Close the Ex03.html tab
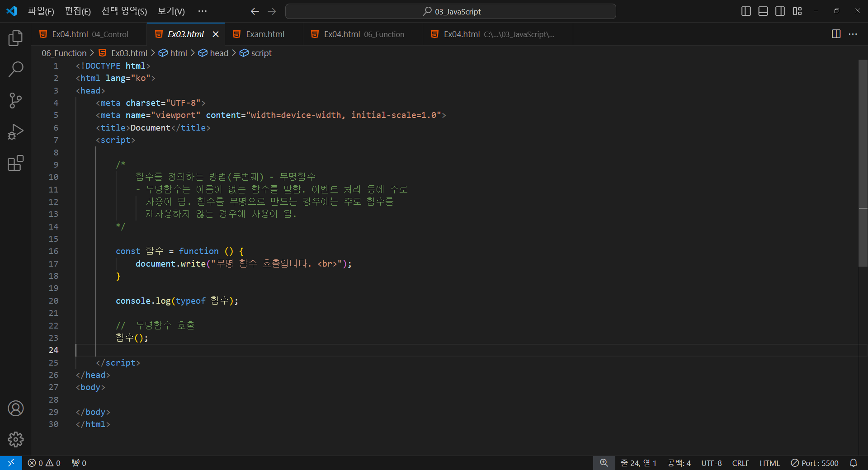 [x=216, y=34]
